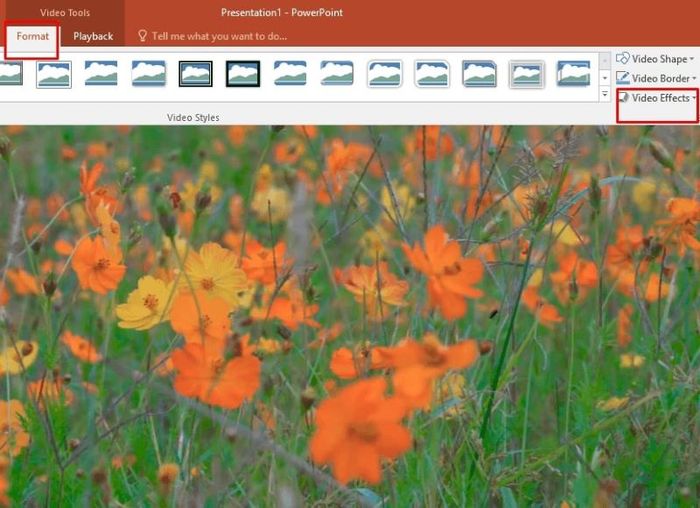Pick the tenth video style thumbnail
Image resolution: width=700 pixels, height=508 pixels.
point(432,74)
